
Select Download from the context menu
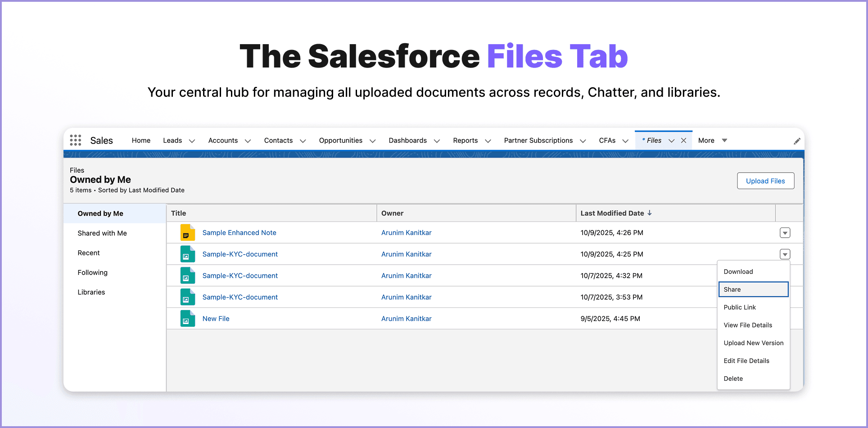point(738,271)
